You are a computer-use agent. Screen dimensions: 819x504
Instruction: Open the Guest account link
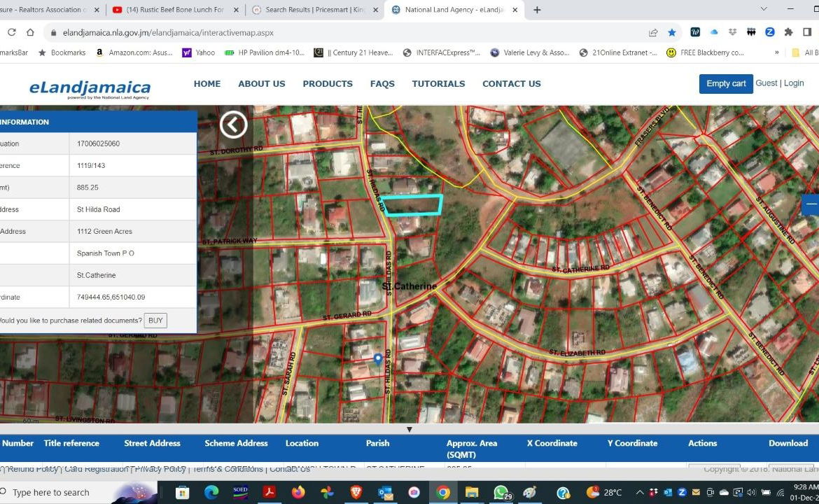[766, 83]
